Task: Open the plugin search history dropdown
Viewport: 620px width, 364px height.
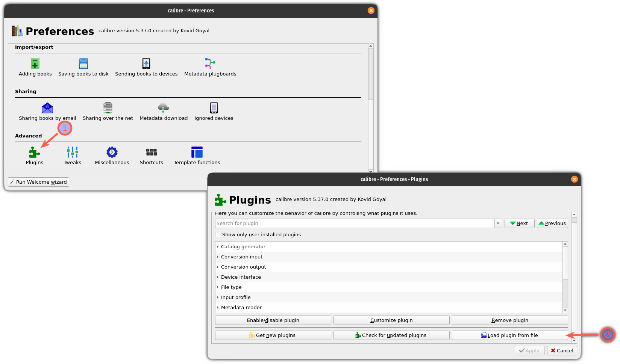Action: 498,223
